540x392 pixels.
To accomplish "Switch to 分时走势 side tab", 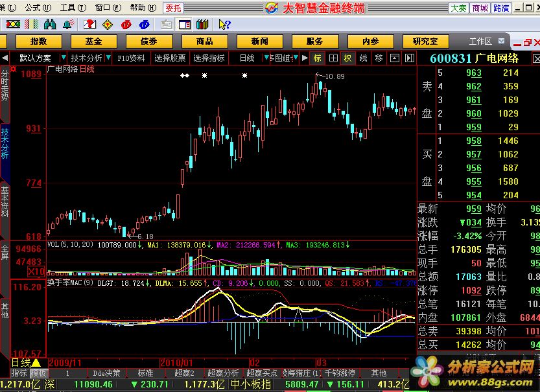I will click(x=5, y=85).
